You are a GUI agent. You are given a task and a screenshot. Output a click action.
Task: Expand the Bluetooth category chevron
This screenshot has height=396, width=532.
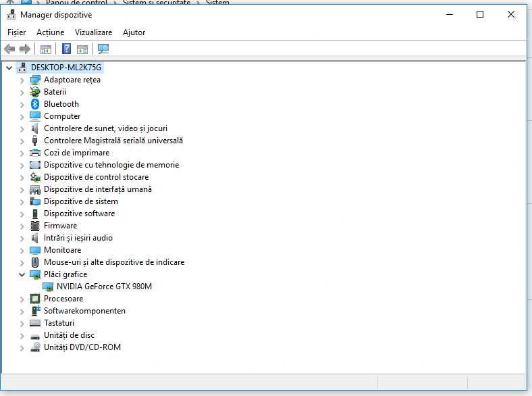22,105
